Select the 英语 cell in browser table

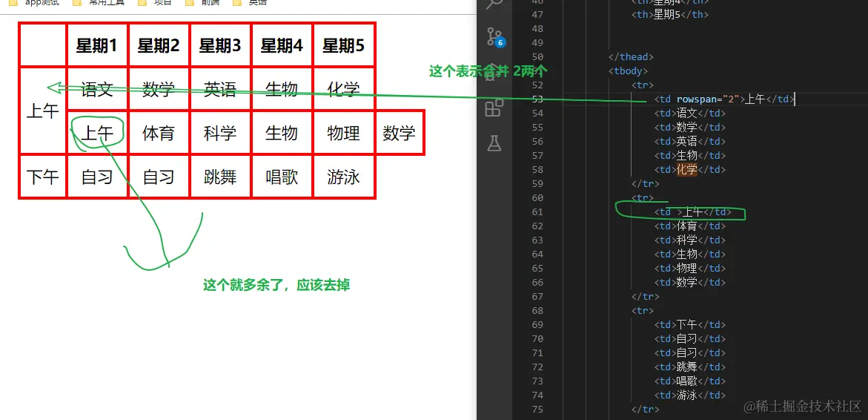tap(219, 88)
